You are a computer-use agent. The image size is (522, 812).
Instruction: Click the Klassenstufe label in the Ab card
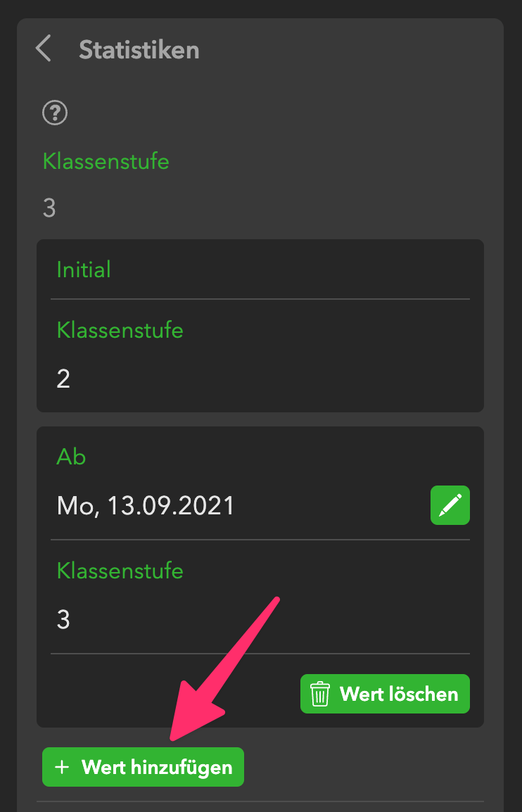(x=120, y=570)
